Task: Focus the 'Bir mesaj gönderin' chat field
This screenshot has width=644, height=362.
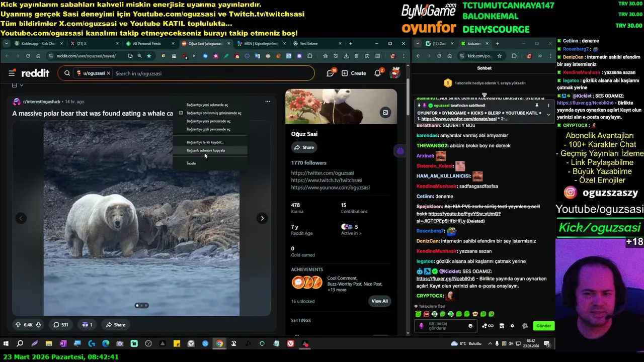Action: click(446, 326)
